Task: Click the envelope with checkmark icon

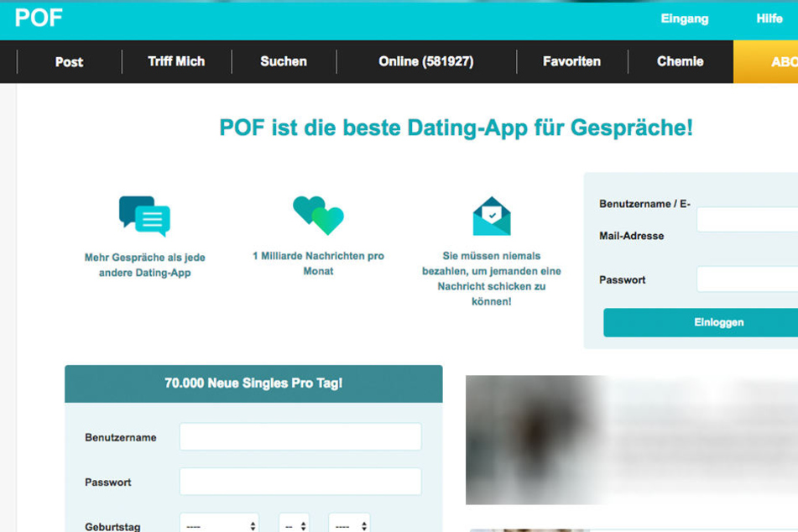Action: click(492, 216)
